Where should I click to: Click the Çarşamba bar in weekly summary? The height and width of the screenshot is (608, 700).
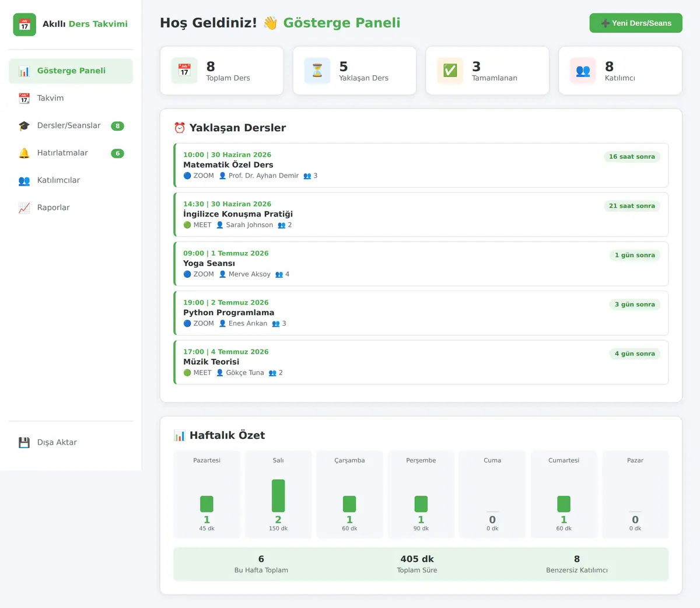(349, 504)
